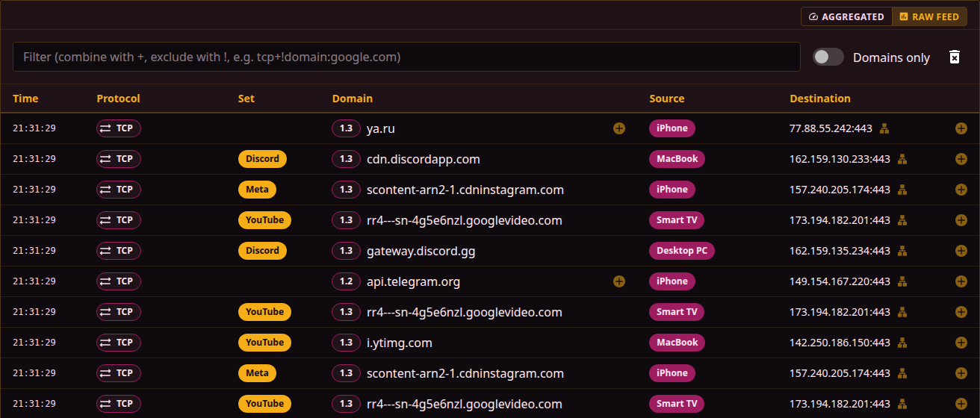Viewport: 980px width, 418px height.
Task: Switch to the Raw Feed tab
Action: (929, 16)
